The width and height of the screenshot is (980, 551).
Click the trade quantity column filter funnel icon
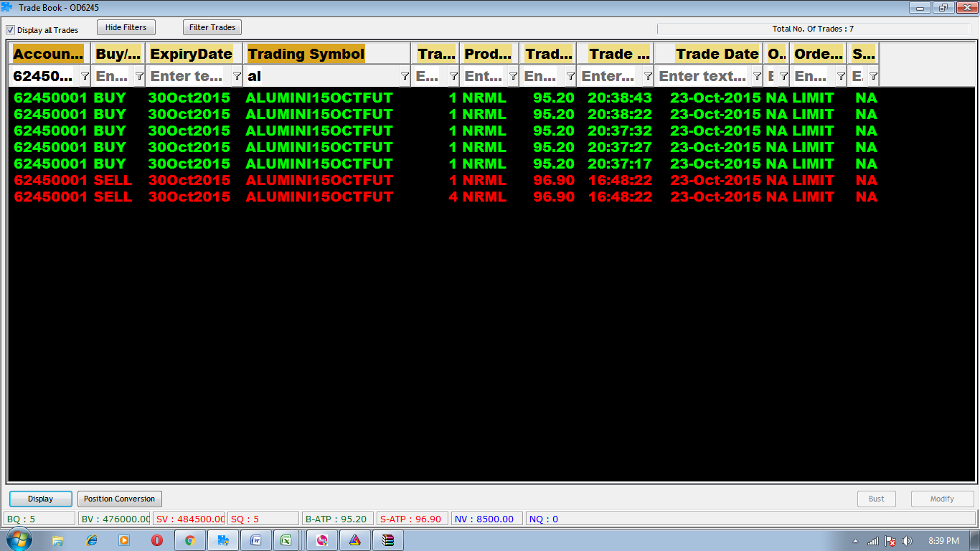[x=453, y=76]
